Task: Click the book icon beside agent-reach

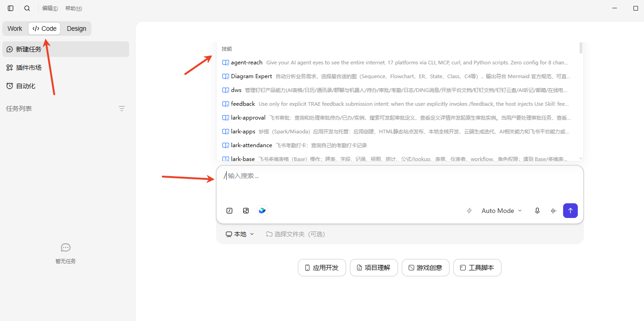Action: pos(226,63)
